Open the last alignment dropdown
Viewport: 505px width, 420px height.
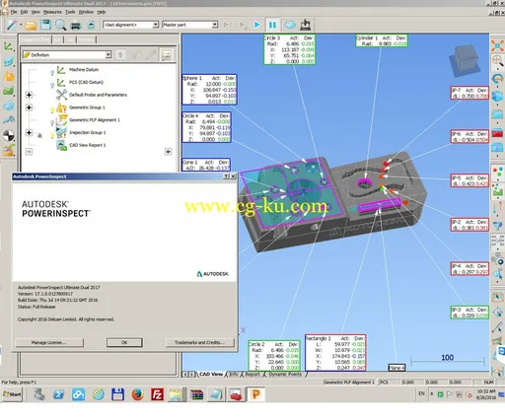coord(156,25)
